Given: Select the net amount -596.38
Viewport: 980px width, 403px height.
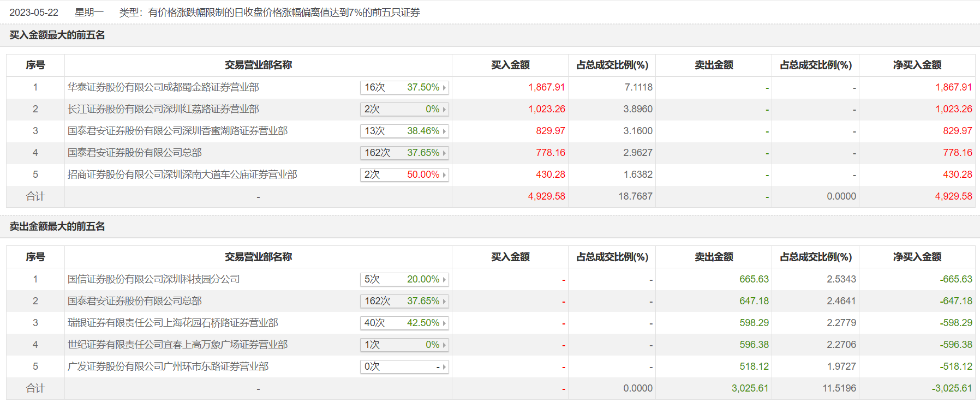Looking at the screenshot, I should (956, 345).
